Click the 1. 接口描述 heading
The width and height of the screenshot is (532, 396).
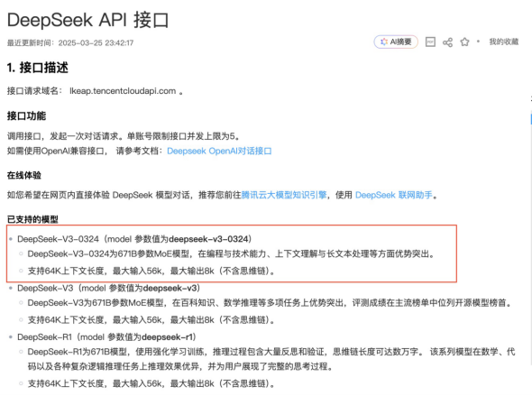[38, 68]
